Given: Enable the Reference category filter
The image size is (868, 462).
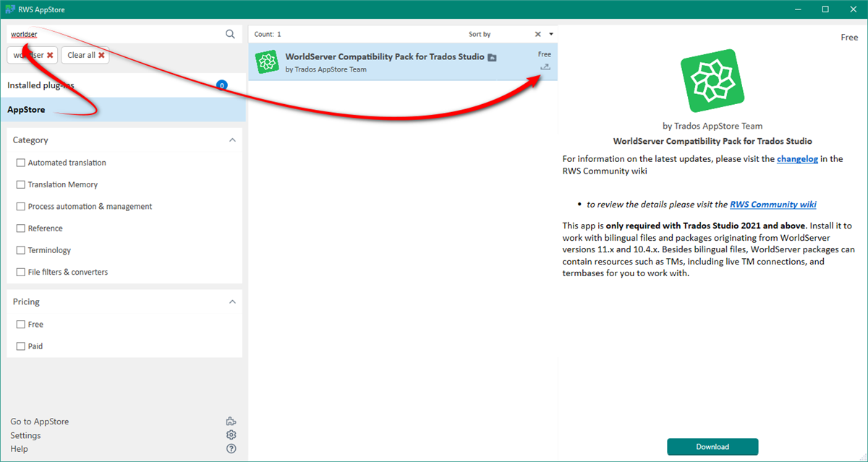Looking at the screenshot, I should click(x=21, y=228).
